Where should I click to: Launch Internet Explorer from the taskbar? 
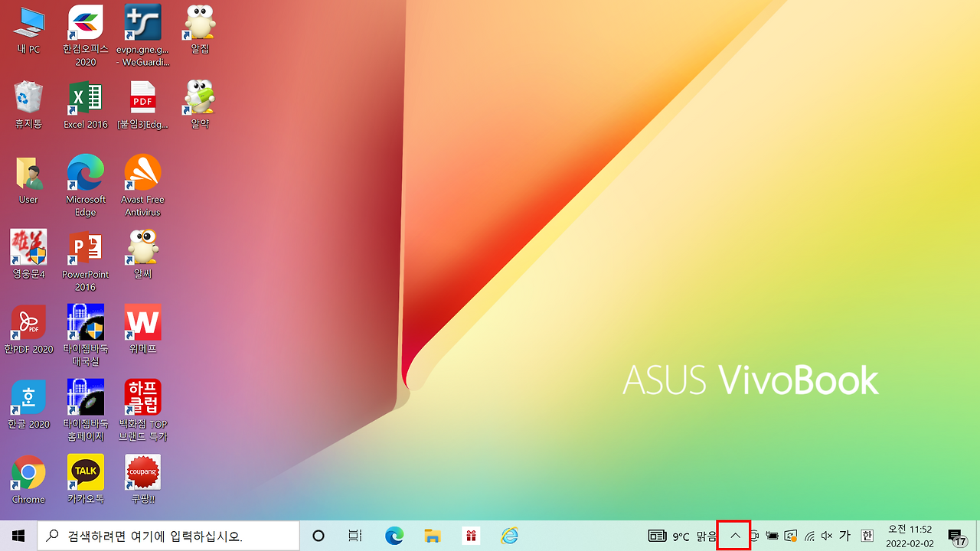509,536
